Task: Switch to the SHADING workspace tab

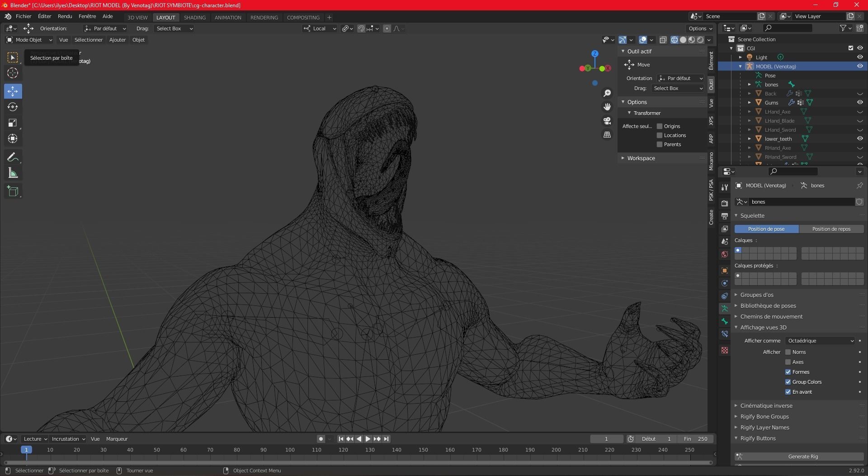Action: [195, 18]
